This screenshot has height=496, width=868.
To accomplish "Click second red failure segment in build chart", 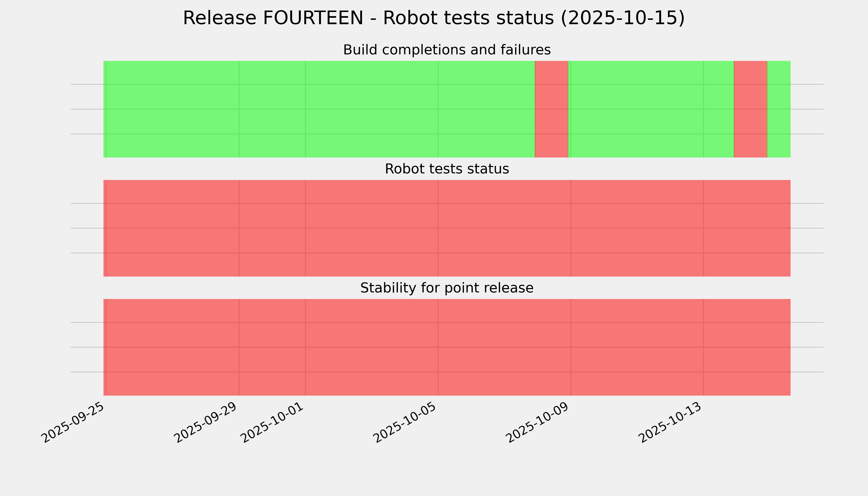I will (x=750, y=109).
